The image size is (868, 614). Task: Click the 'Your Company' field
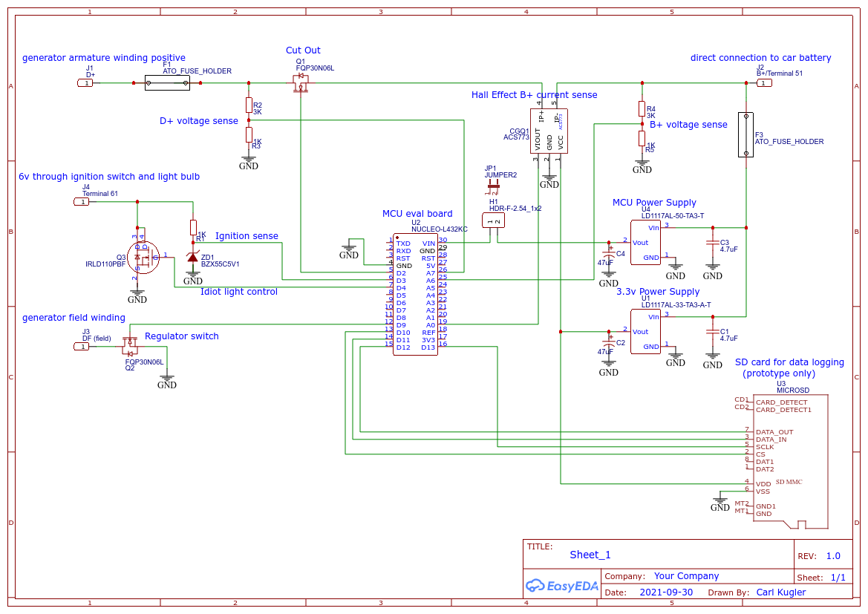686,576
